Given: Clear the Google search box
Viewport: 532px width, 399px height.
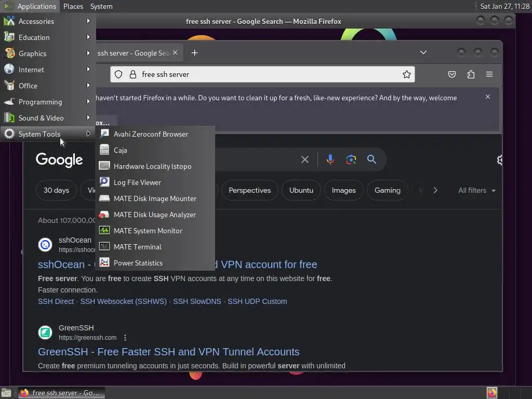Looking at the screenshot, I should pyautogui.click(x=304, y=159).
